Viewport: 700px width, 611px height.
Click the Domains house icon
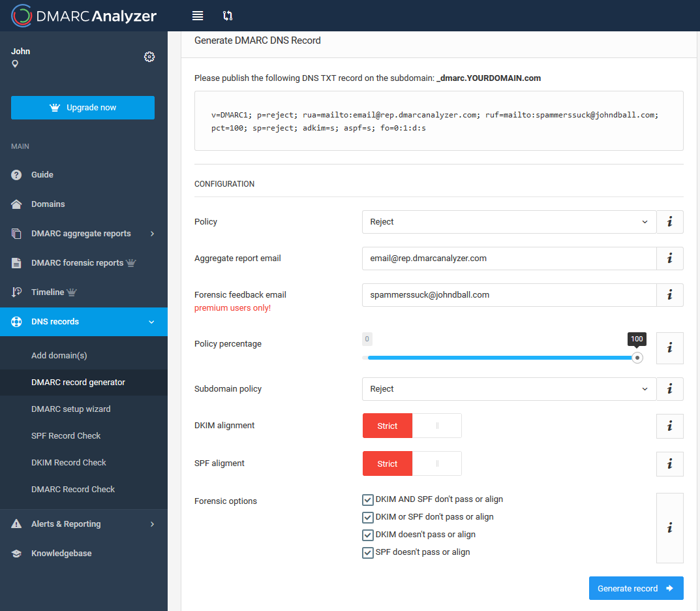tap(16, 204)
